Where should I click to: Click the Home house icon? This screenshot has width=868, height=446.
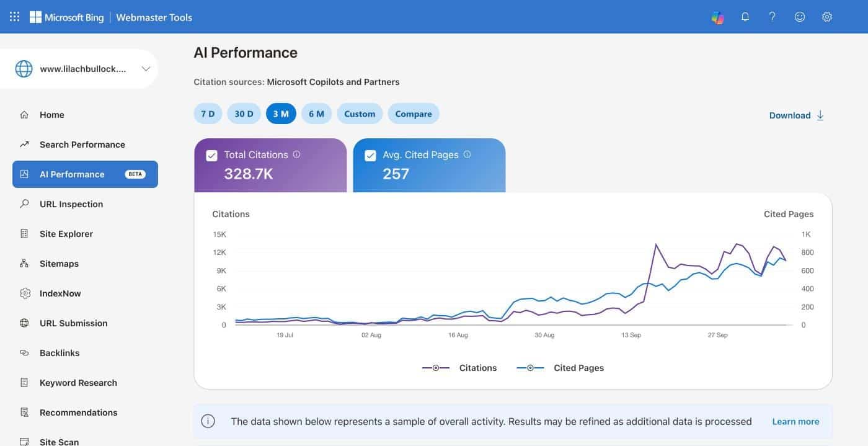click(24, 115)
